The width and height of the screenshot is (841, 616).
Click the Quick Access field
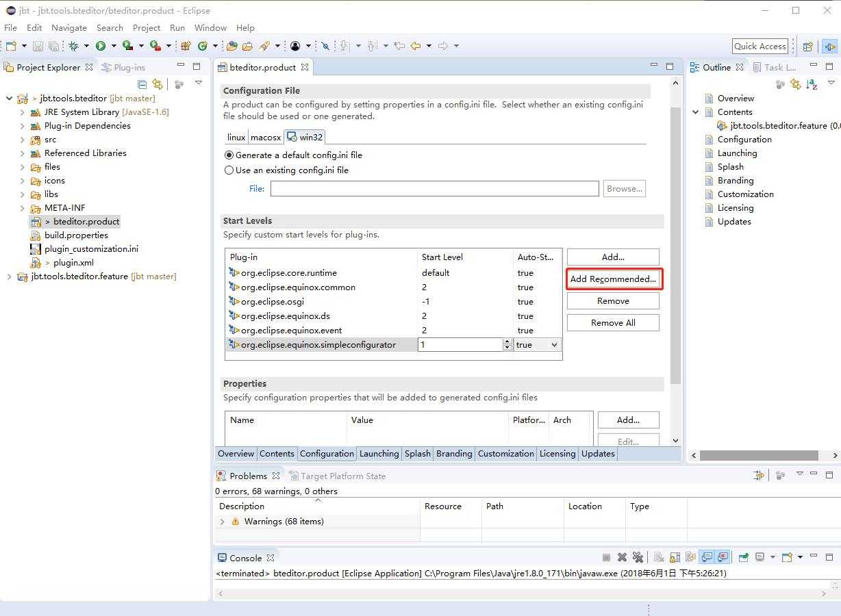pyautogui.click(x=760, y=46)
